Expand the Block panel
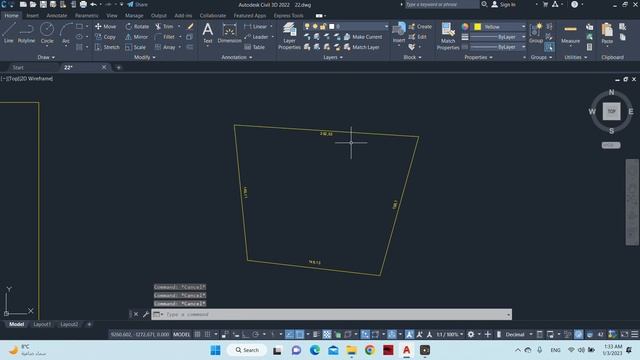640x360 pixels. tap(412, 58)
